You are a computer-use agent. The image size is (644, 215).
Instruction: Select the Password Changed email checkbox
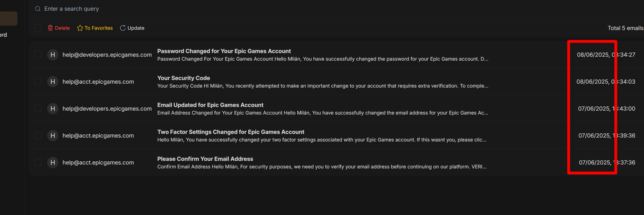pyautogui.click(x=38, y=55)
